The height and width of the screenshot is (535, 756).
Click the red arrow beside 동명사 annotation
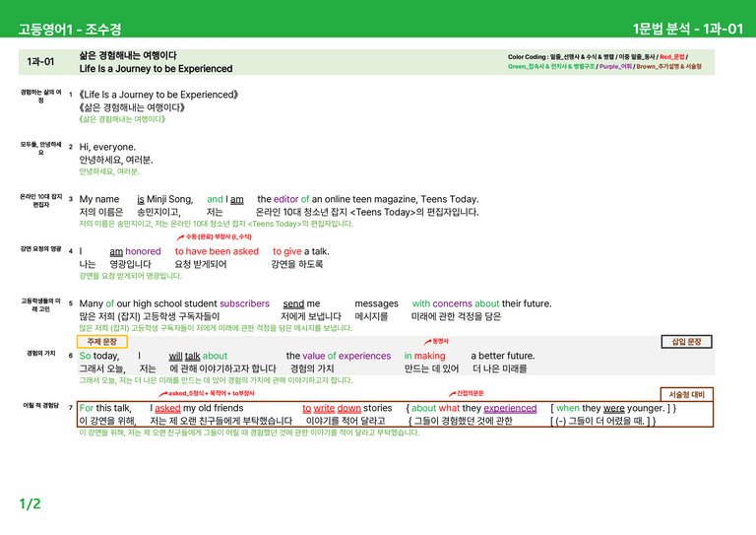427,342
